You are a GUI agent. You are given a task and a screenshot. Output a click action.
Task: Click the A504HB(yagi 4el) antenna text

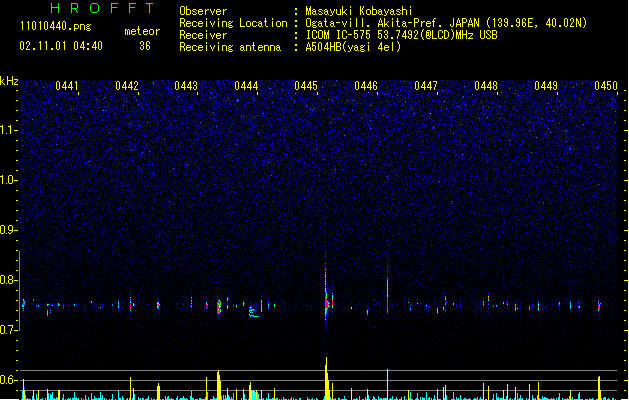(353, 47)
